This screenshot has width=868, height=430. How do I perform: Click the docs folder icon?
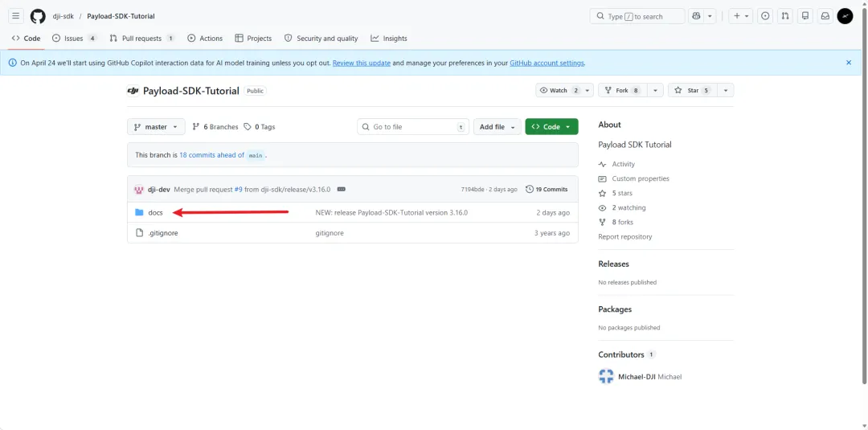point(139,212)
